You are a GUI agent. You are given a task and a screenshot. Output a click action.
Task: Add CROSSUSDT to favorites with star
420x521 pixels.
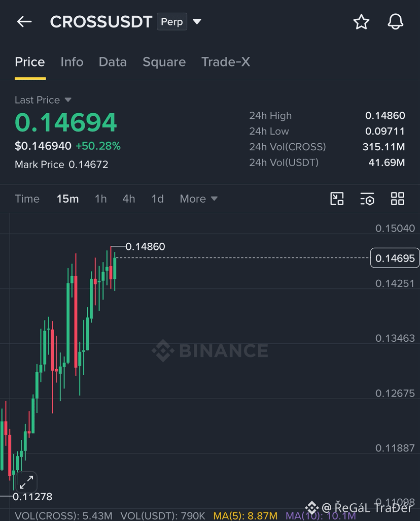[x=361, y=22]
